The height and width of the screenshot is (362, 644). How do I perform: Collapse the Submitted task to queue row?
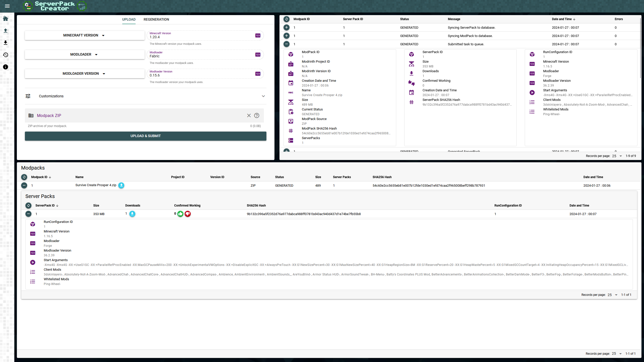[287, 44]
